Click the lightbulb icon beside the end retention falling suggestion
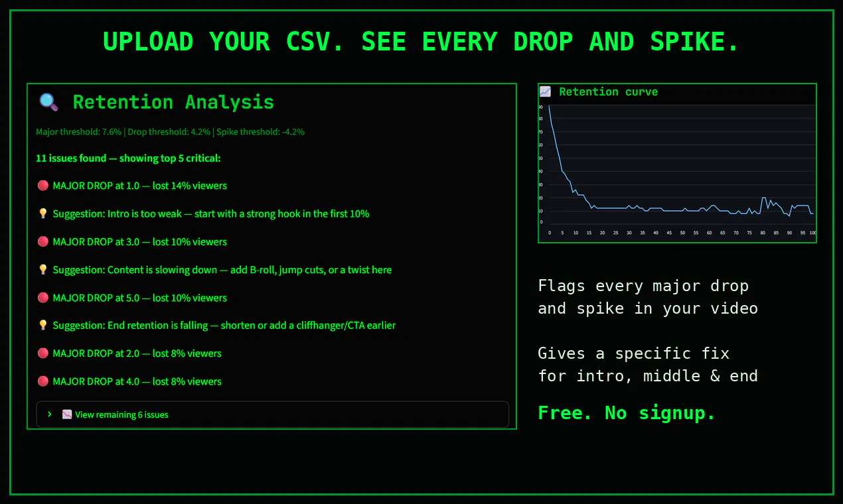The height and width of the screenshot is (504, 843). [x=42, y=325]
